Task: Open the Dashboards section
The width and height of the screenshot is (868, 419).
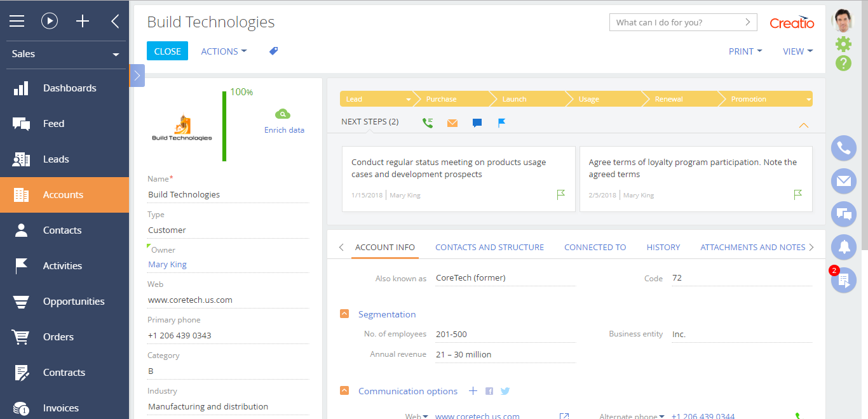Action: [65, 88]
